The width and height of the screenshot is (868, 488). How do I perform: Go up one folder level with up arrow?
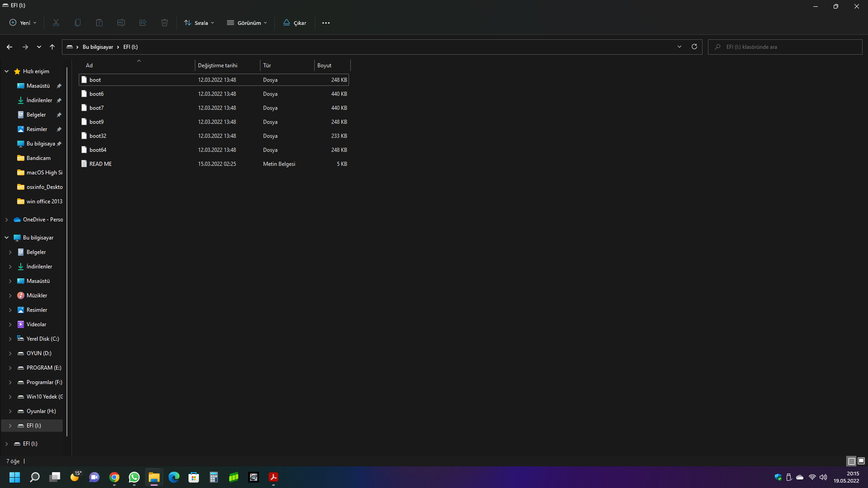click(52, 47)
